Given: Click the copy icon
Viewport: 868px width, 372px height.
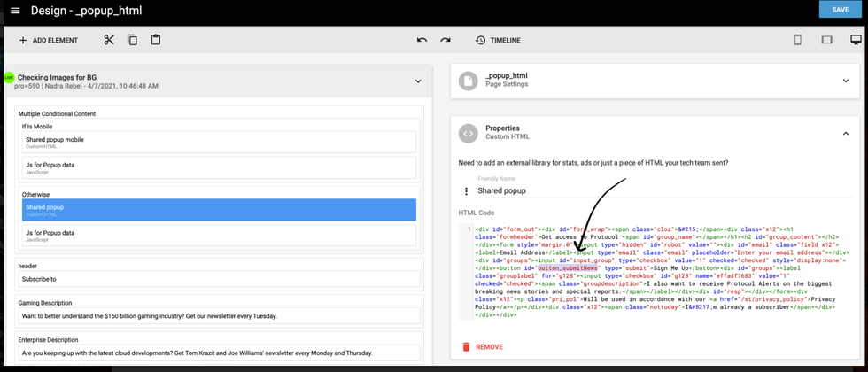Looking at the screenshot, I should click(x=132, y=40).
